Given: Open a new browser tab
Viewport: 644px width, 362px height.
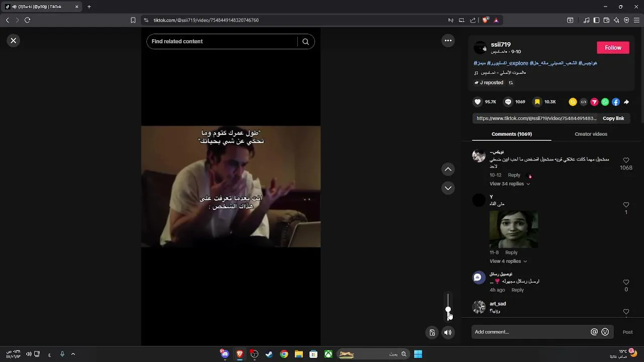Looking at the screenshot, I should (89, 7).
